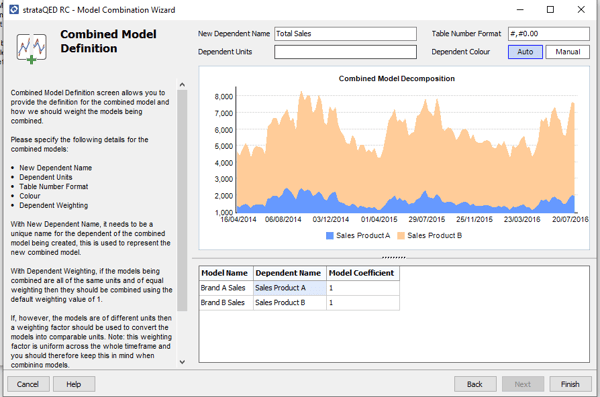This screenshot has width=600, height=397.
Task: Click the help text scroll down arrow
Action: [182, 362]
